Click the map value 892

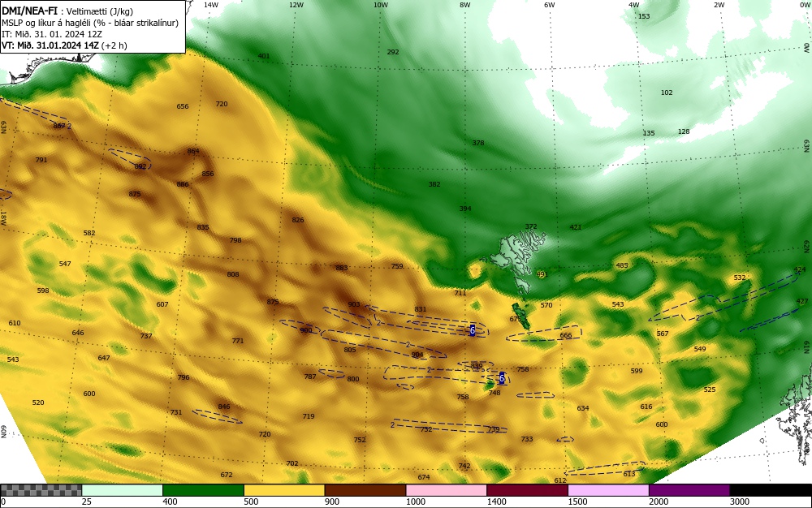click(x=140, y=166)
